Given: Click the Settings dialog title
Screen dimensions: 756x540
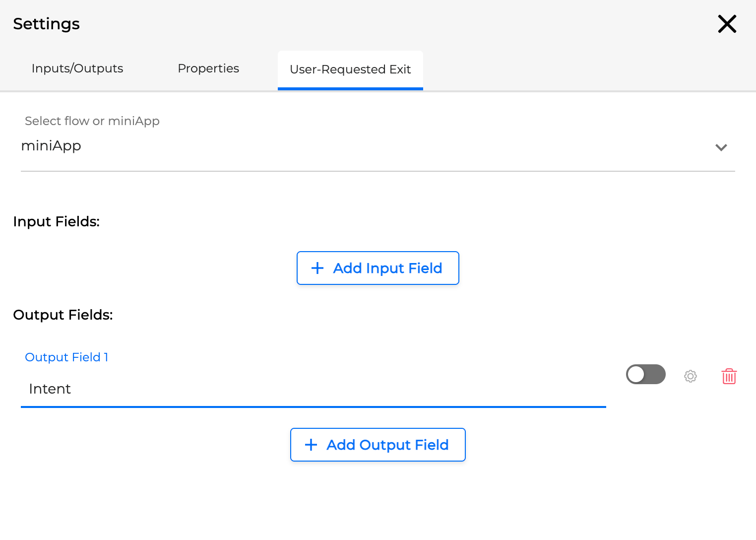Looking at the screenshot, I should click(x=47, y=24).
